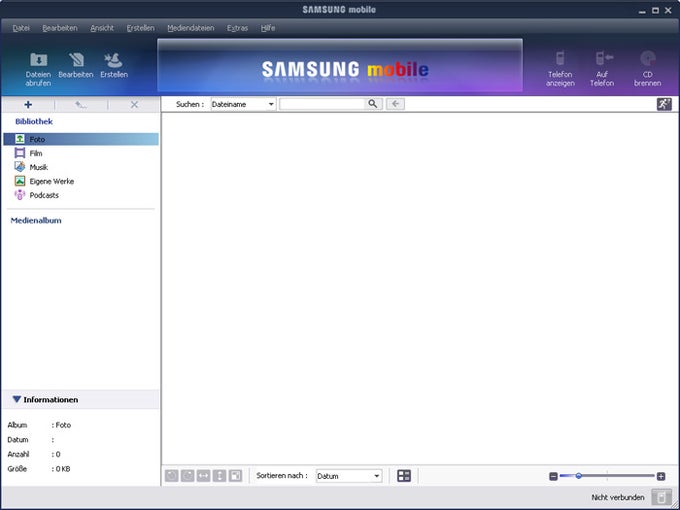Collapse the Informationen panel
The image size is (680, 510).
click(17, 399)
